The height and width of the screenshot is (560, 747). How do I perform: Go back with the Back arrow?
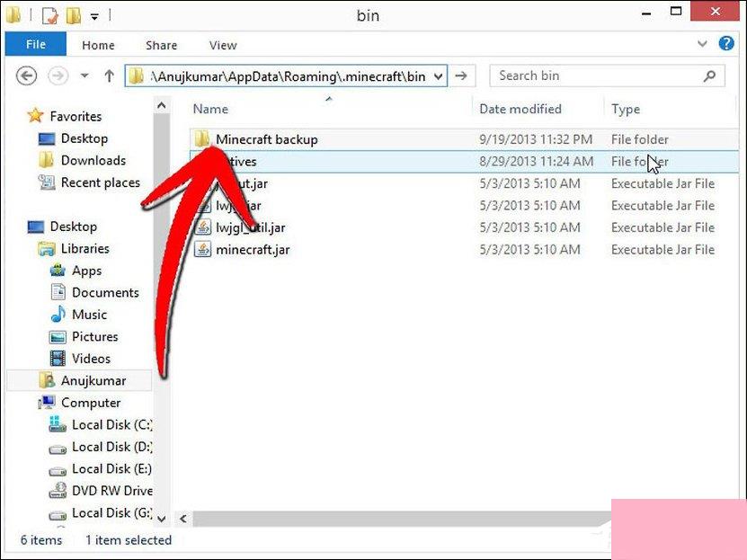point(26,76)
